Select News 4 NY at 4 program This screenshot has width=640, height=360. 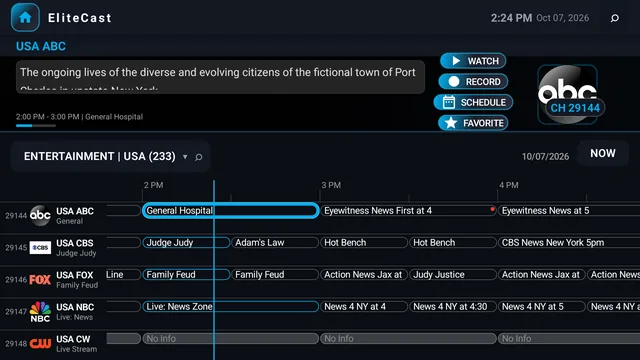(x=364, y=307)
